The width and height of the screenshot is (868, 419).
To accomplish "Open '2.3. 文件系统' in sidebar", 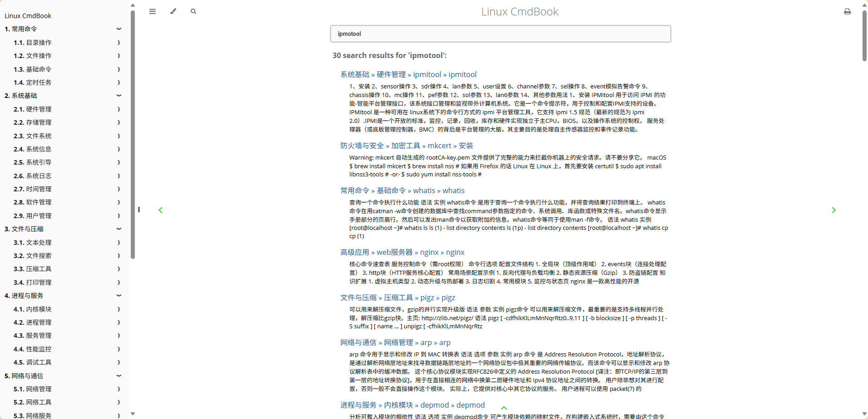I will 33,136.
